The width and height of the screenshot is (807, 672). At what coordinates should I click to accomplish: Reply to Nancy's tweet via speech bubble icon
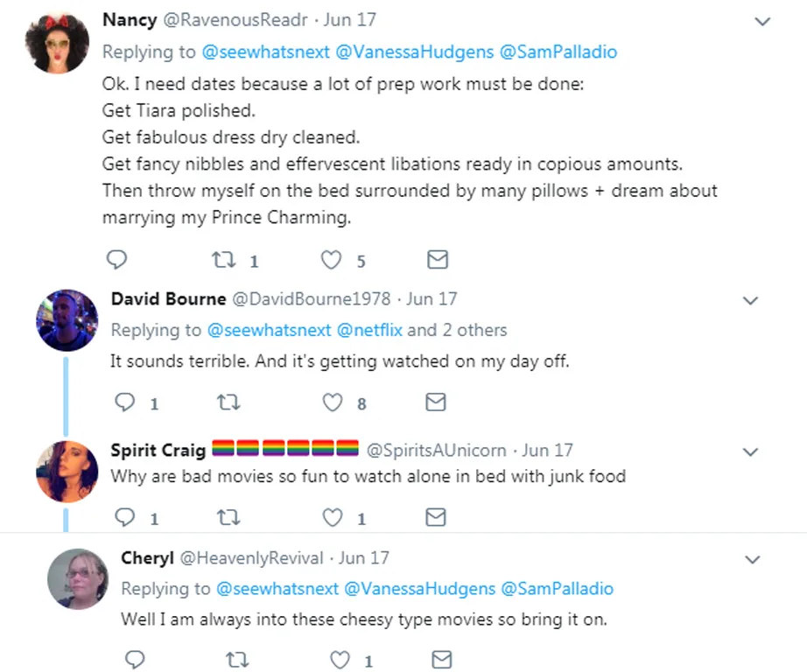click(x=116, y=260)
